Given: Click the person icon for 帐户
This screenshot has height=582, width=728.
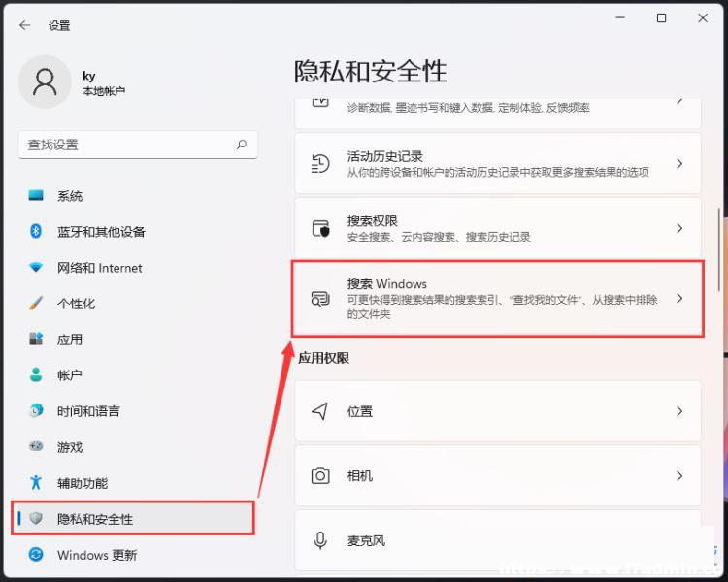Looking at the screenshot, I should coord(36,374).
